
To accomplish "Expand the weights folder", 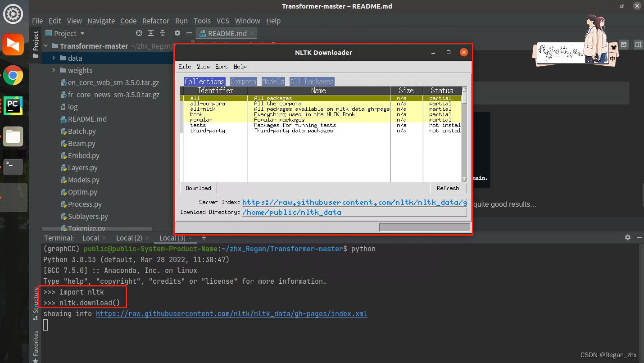I will pos(54,70).
